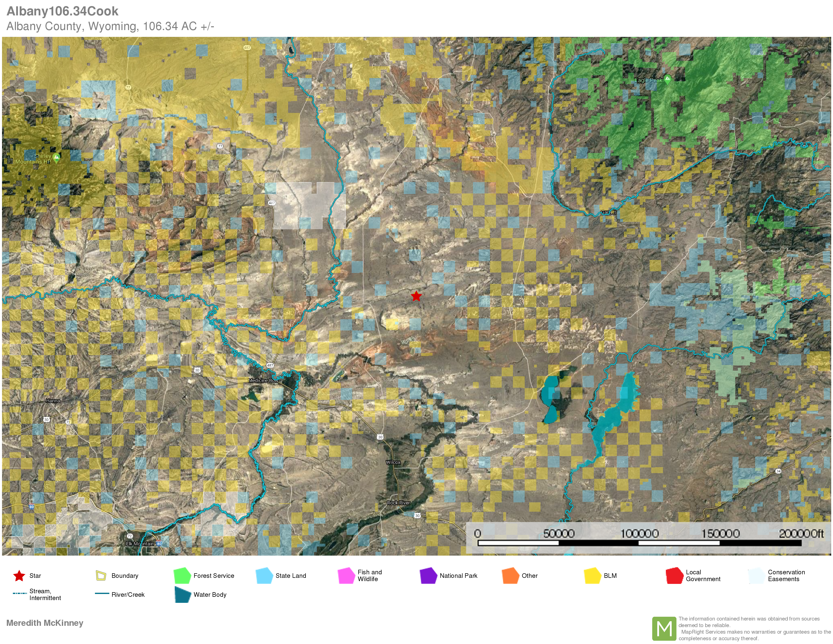Click the Albany106.34Cook title heading
This screenshot has height=644, width=833.
point(63,11)
